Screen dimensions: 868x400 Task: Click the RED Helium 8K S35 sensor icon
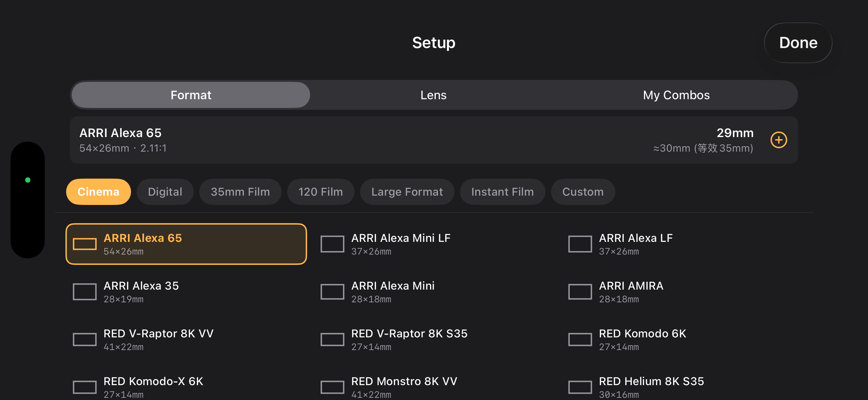(x=580, y=387)
